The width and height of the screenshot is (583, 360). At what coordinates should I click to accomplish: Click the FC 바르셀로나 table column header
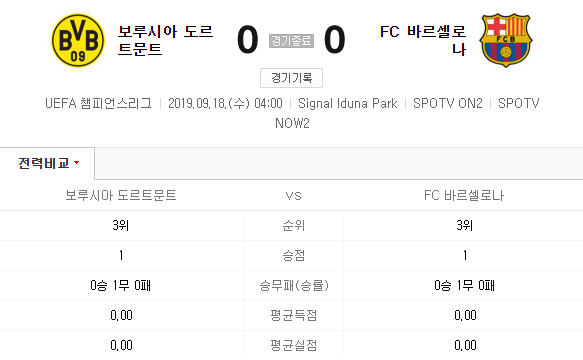464,195
